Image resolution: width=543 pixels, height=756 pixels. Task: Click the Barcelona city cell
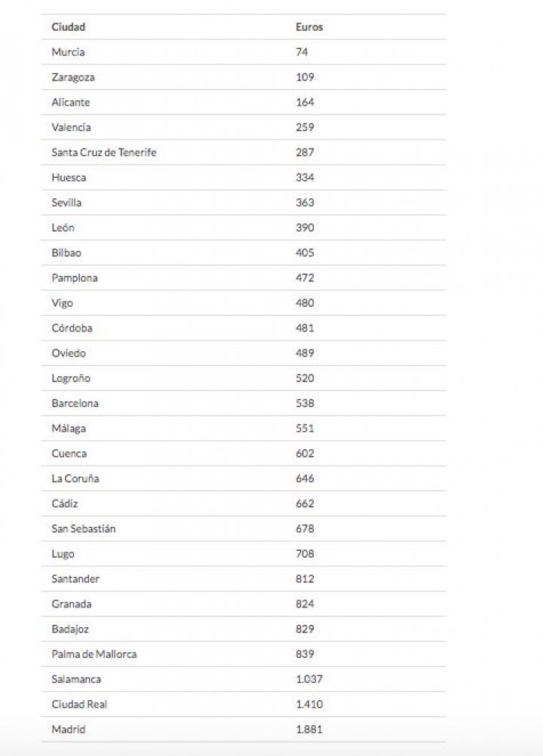tap(75, 403)
